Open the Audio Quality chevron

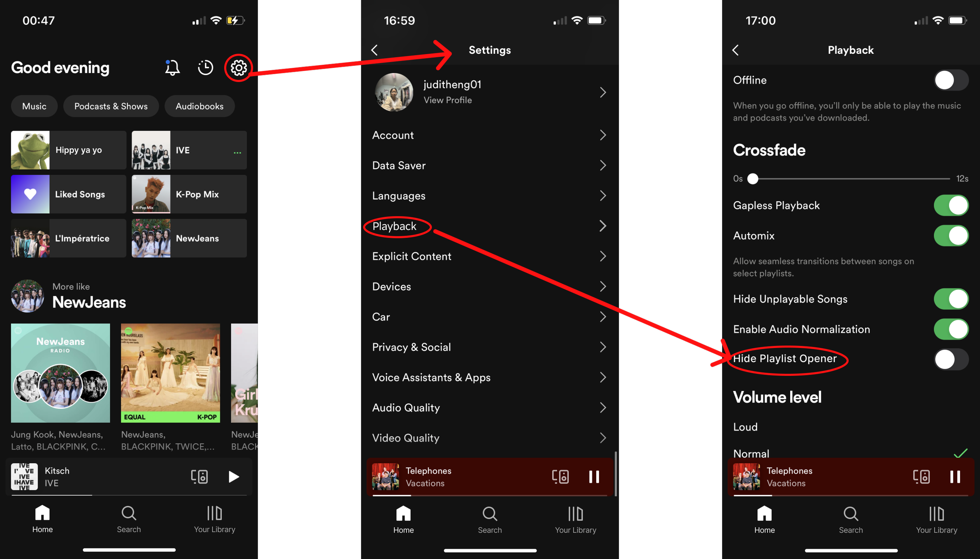click(x=603, y=408)
